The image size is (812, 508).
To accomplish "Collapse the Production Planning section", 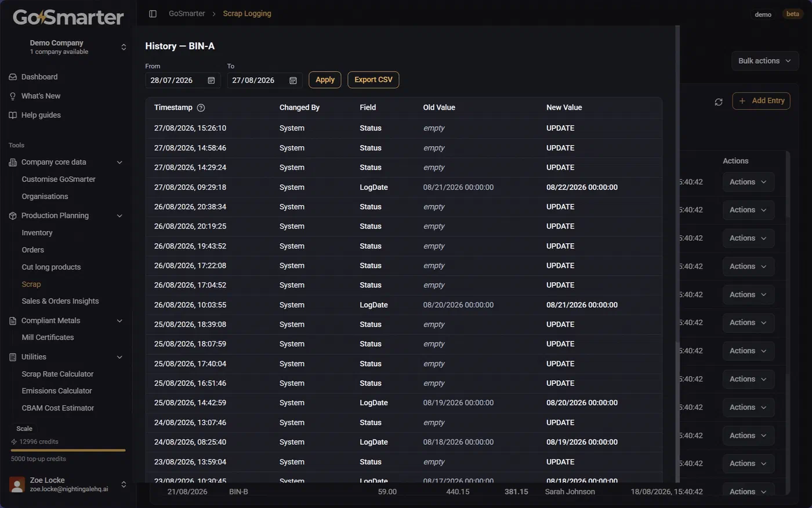I will click(119, 215).
